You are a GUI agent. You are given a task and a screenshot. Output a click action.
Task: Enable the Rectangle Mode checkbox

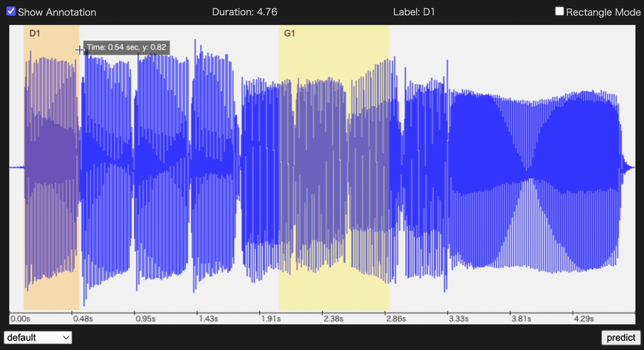point(560,12)
